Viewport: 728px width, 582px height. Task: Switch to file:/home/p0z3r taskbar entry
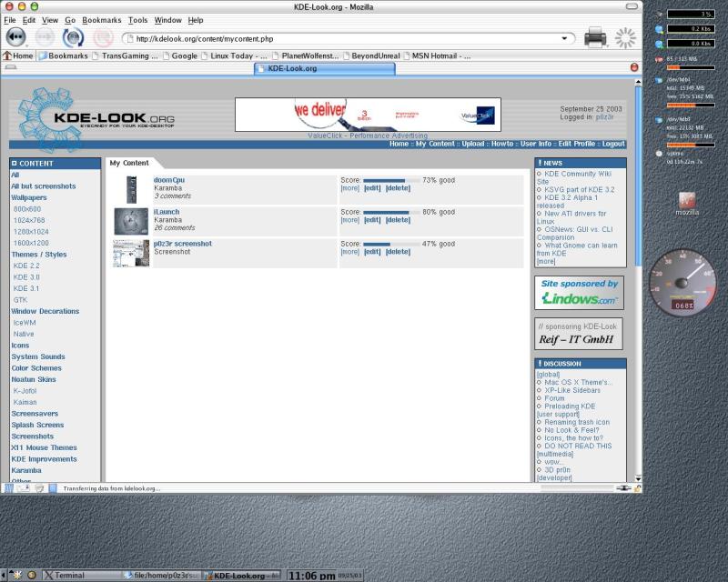pyautogui.click(x=162, y=575)
